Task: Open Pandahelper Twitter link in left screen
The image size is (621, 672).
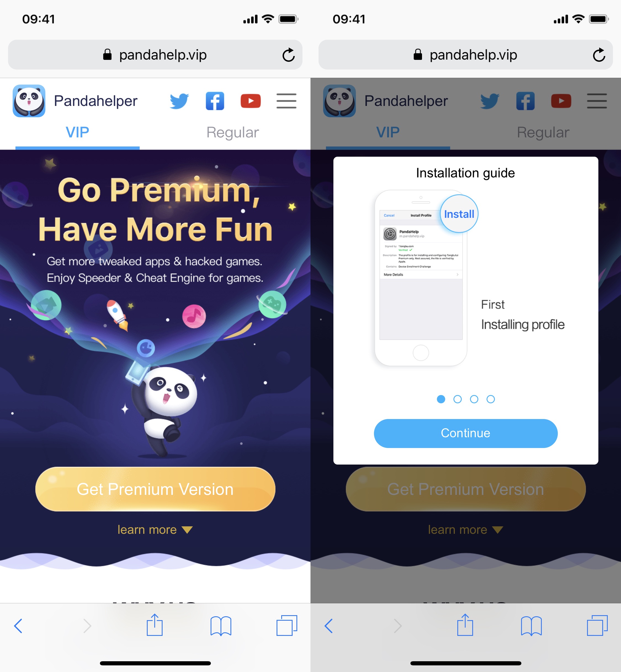Action: [179, 101]
